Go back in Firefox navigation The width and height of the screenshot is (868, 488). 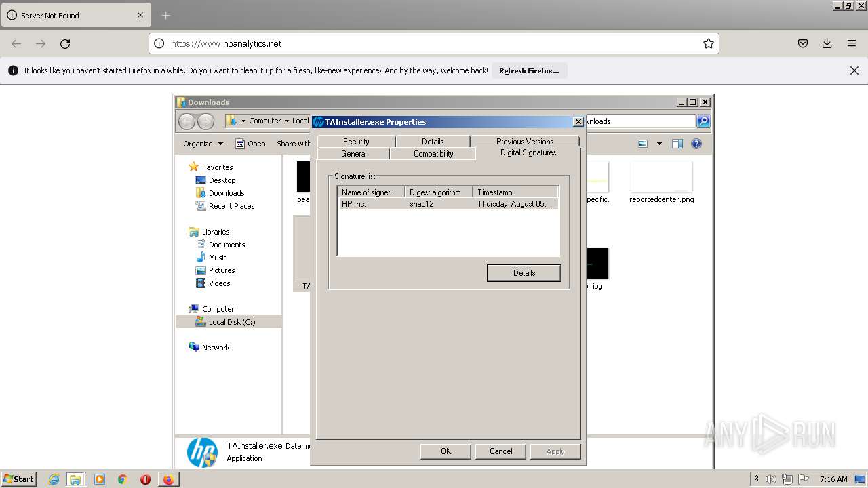pyautogui.click(x=16, y=43)
